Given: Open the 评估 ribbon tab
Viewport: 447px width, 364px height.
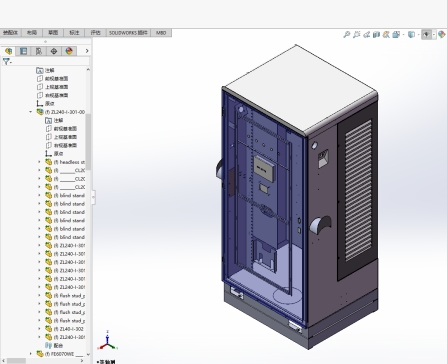Looking at the screenshot, I should tap(95, 33).
